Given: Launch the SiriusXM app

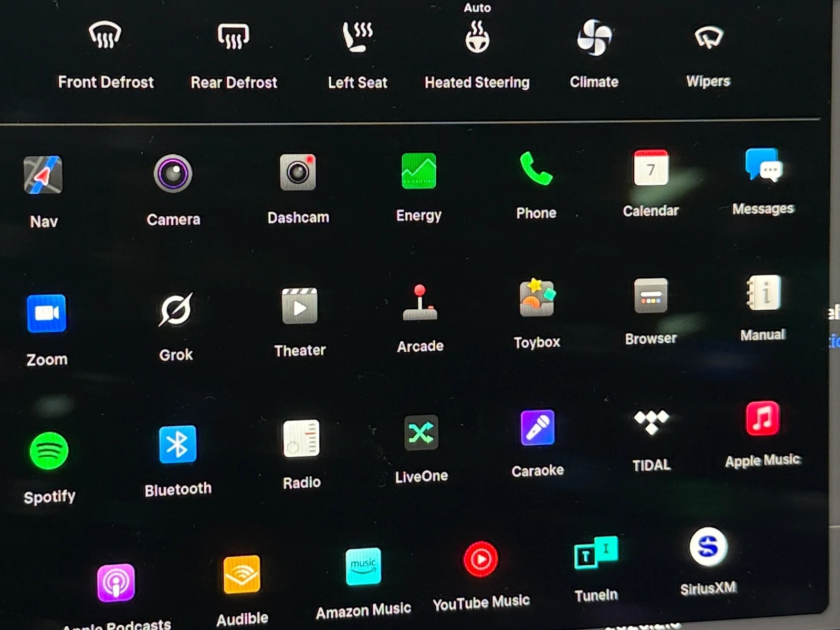Looking at the screenshot, I should (708, 547).
